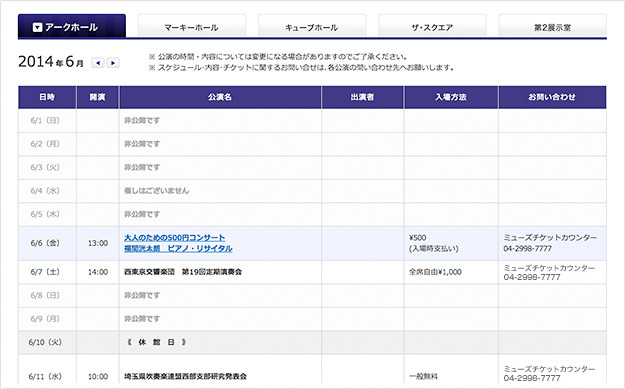Open the 第2展示室 tab
Viewport: 625px width, 389px height.
(x=552, y=26)
